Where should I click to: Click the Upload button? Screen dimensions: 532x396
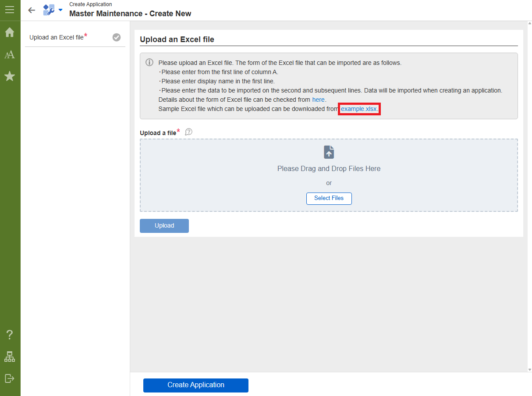(164, 226)
